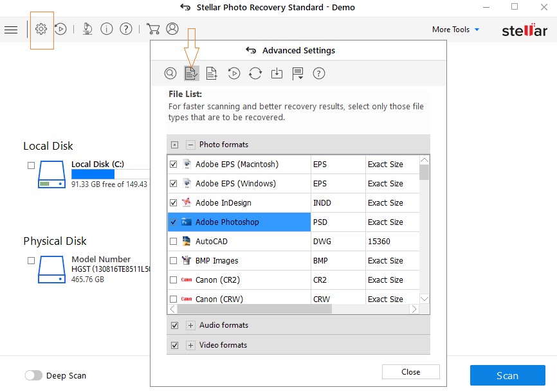Select the Preview settings magnifier icon
557x392 pixels.
pos(170,73)
